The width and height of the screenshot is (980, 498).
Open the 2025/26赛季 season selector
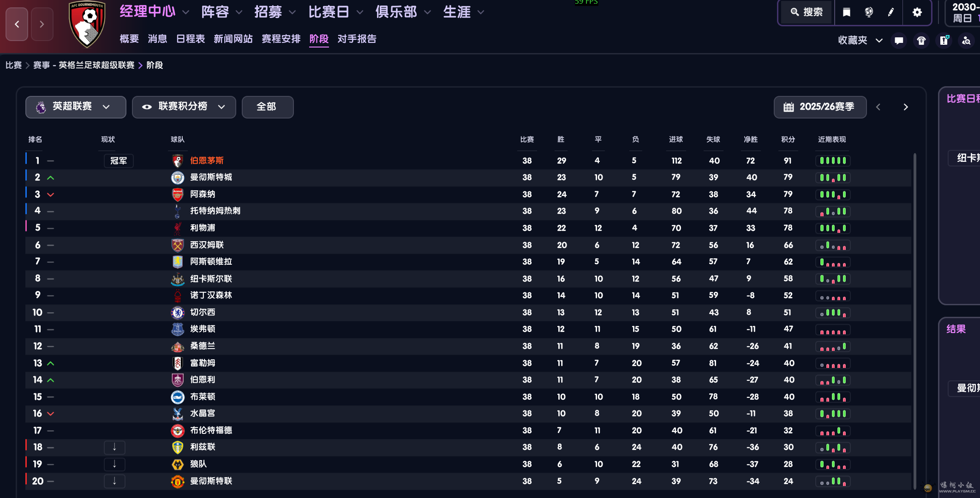(x=820, y=107)
